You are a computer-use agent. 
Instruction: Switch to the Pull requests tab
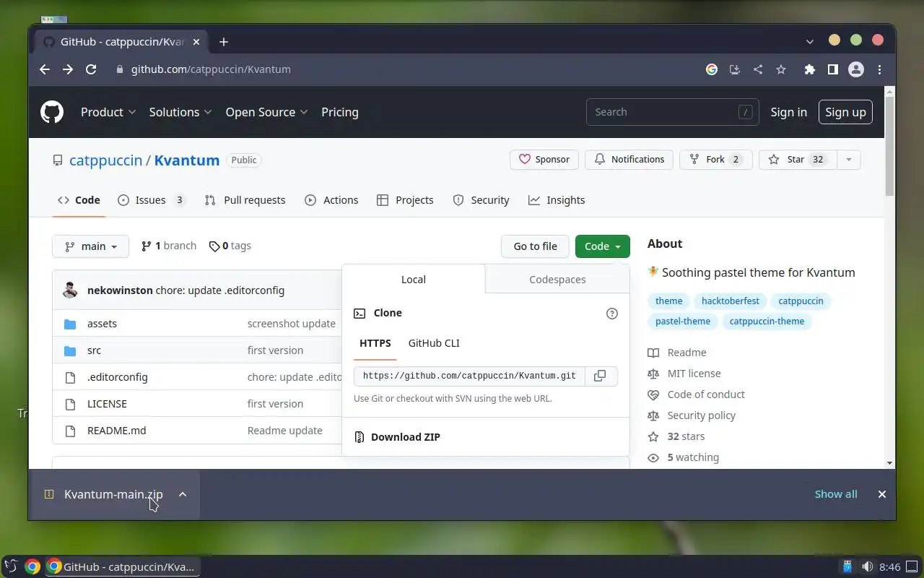pyautogui.click(x=245, y=200)
